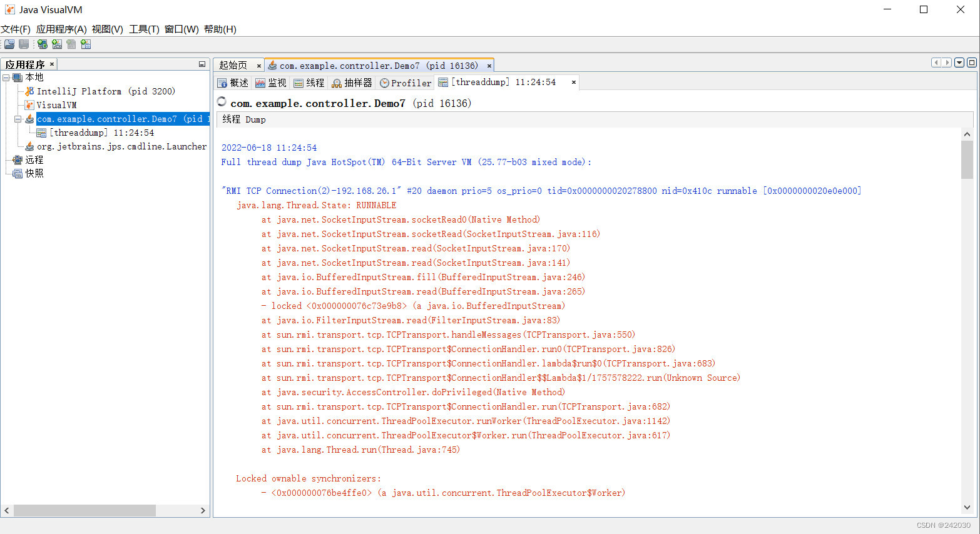Click the 'RMI TCP Connection(2)' thread header line
The width and height of the screenshot is (980, 534).
[x=541, y=191]
